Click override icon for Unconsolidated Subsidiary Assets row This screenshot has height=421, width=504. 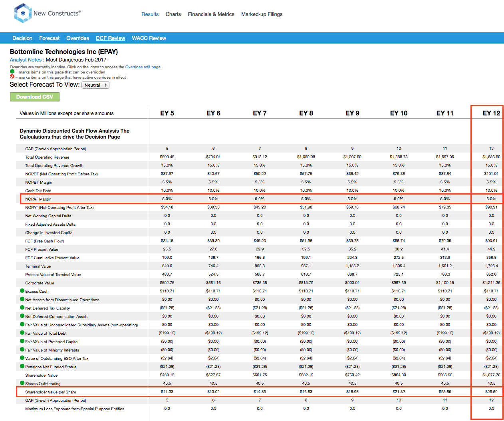(22, 324)
